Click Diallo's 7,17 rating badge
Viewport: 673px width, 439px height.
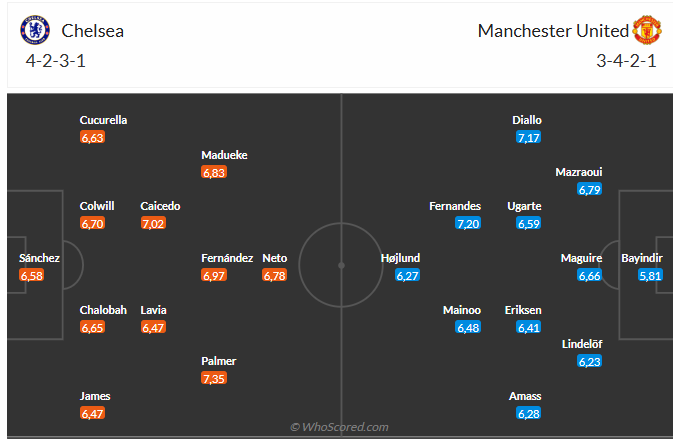coord(528,138)
